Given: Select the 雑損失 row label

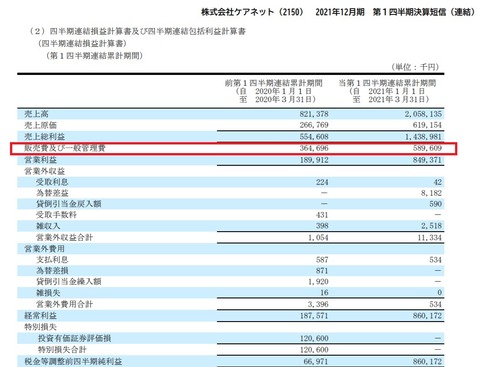Looking at the screenshot, I should [x=48, y=293].
